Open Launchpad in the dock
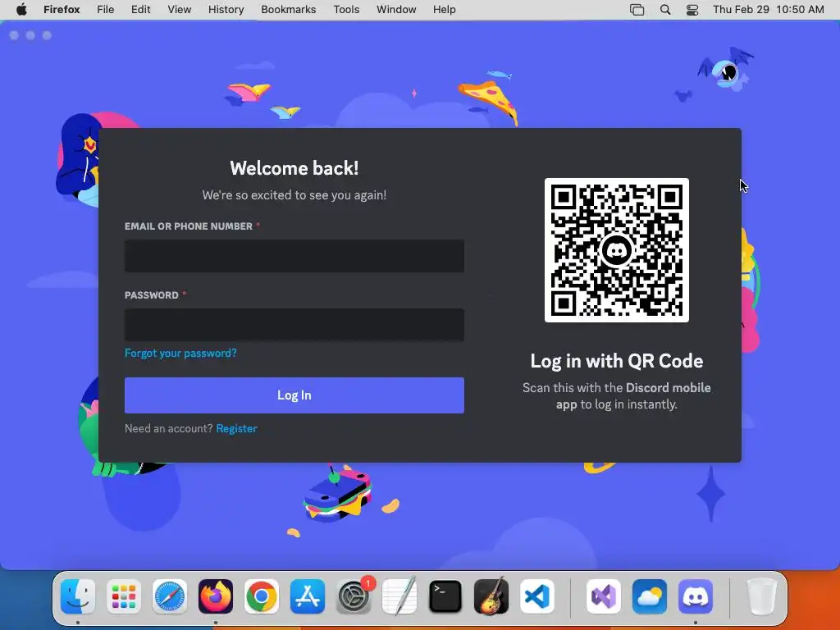This screenshot has height=630, width=840. point(124,596)
